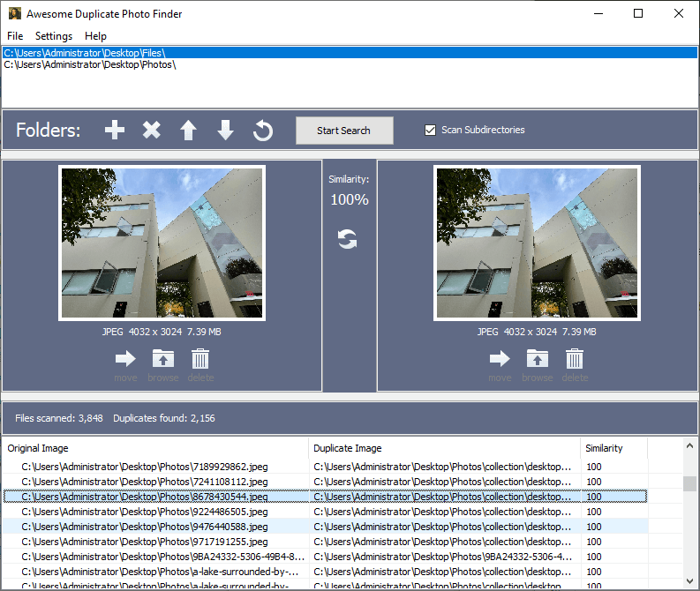Reset folder list with circular arrow icon
This screenshot has width=700, height=591.
coord(262,131)
